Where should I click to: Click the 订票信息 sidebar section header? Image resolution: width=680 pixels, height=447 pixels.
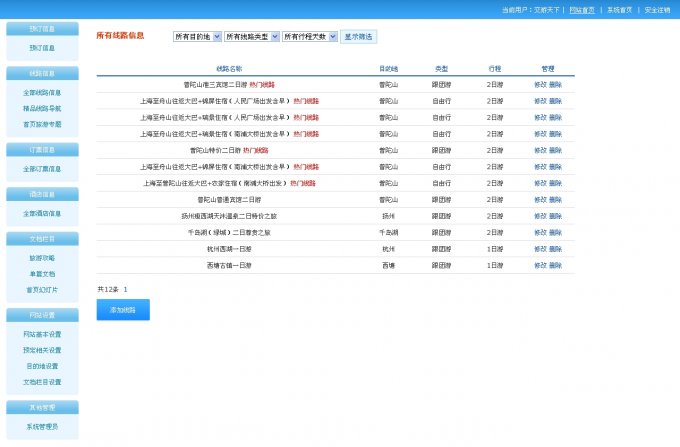[x=42, y=150]
